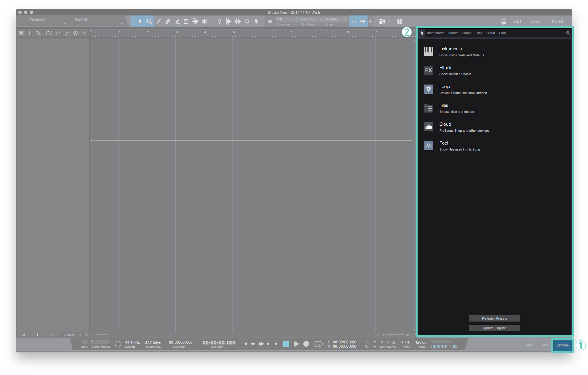The height and width of the screenshot is (375, 588).
Task: Click the Browse button
Action: click(x=562, y=345)
